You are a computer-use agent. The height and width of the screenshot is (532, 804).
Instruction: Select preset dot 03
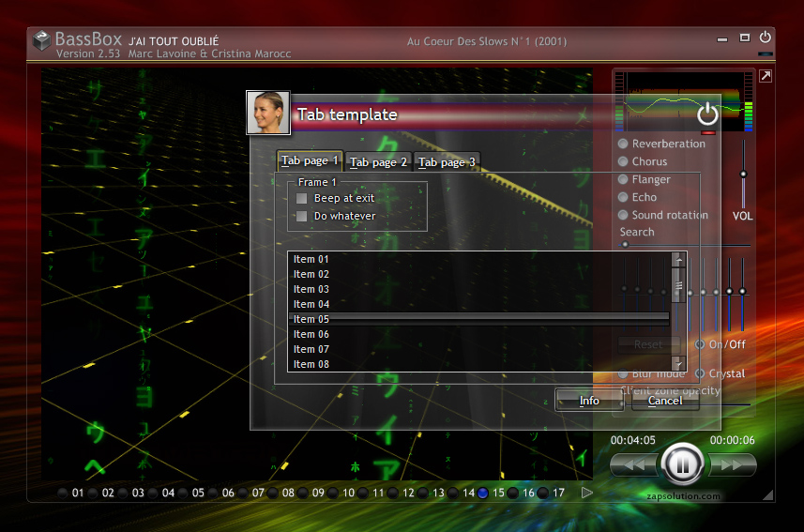coord(123,493)
